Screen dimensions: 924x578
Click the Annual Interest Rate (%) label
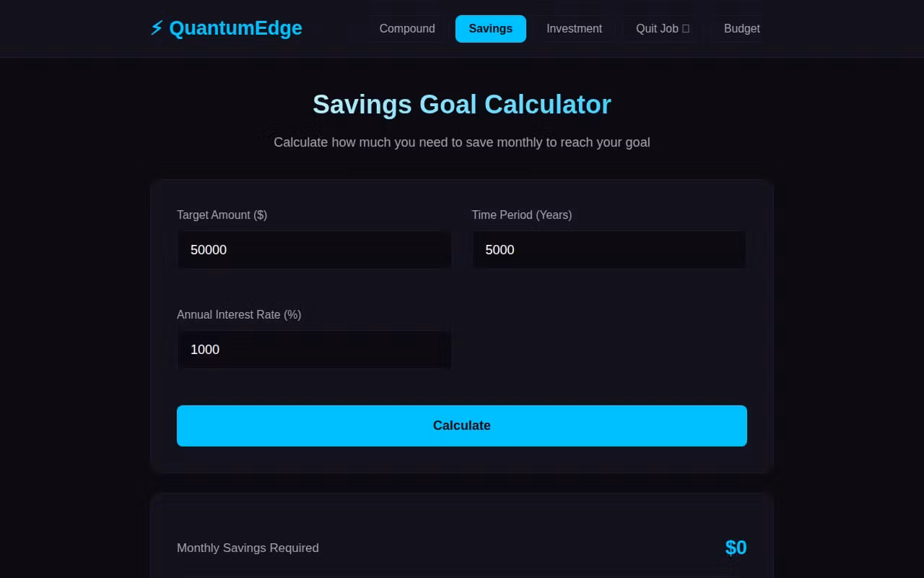pos(239,314)
